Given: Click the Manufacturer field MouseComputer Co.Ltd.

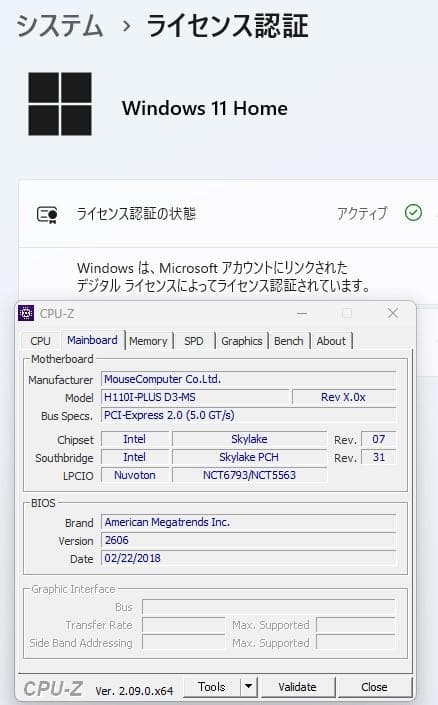Looking at the screenshot, I should tap(249, 379).
